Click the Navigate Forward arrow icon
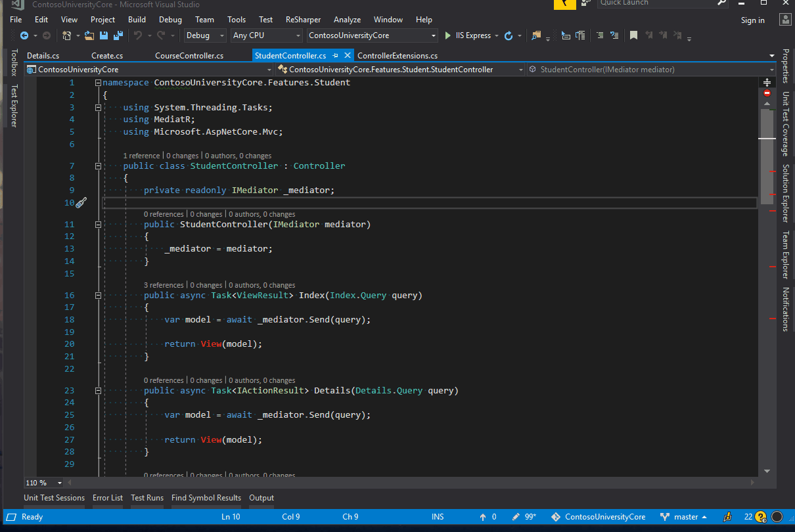The height and width of the screenshot is (532, 795). [46, 35]
